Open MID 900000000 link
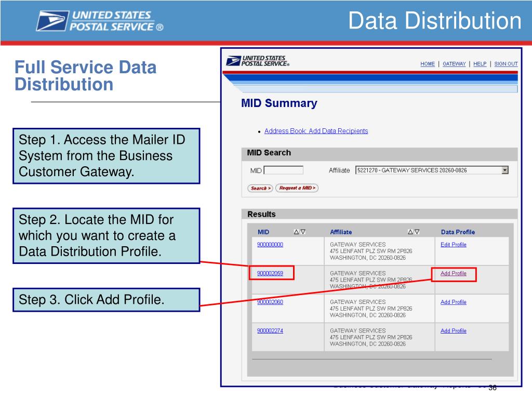The image size is (532, 399). (x=270, y=245)
